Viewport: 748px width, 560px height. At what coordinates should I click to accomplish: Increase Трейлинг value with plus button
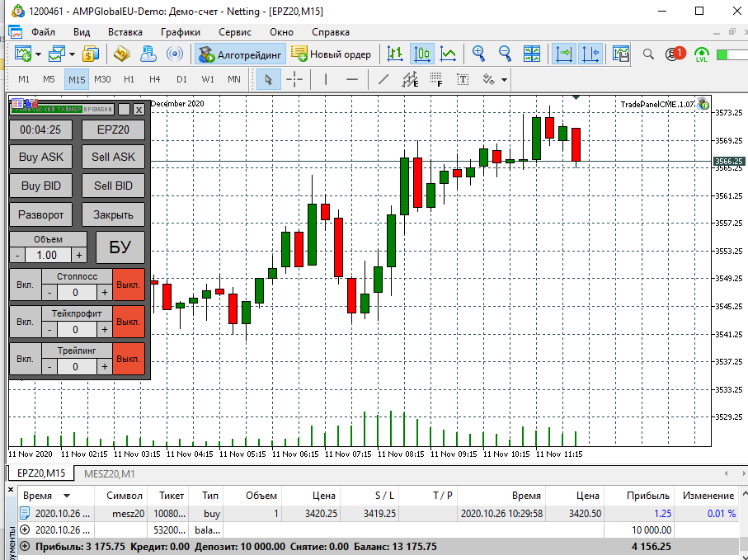pos(105,367)
